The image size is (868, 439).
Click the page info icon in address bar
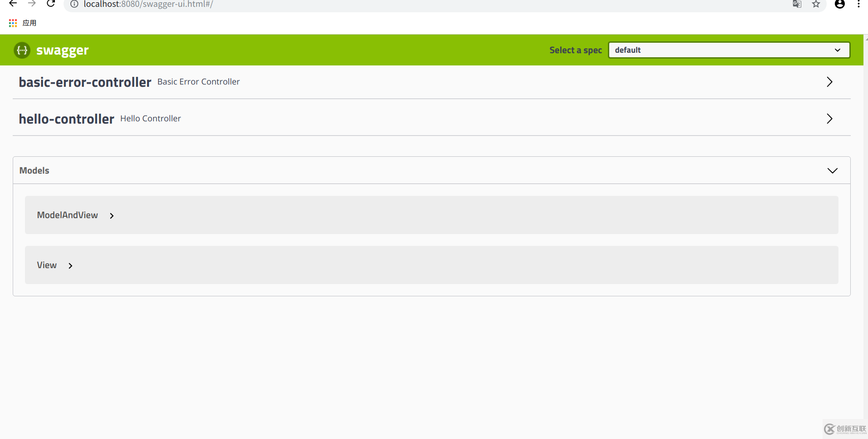(x=74, y=5)
